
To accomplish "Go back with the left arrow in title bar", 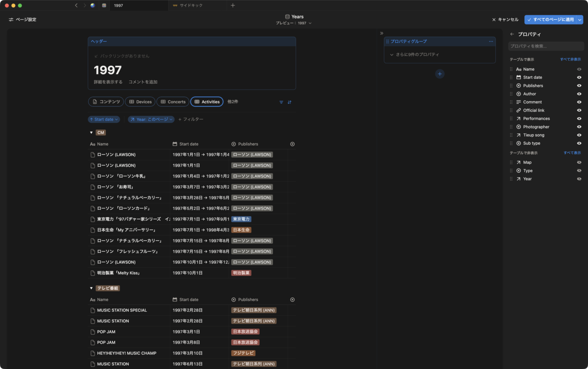I will [76, 5].
